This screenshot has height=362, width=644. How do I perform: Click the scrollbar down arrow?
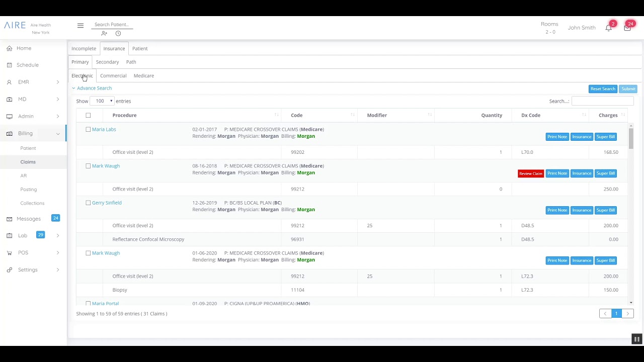[x=631, y=303]
